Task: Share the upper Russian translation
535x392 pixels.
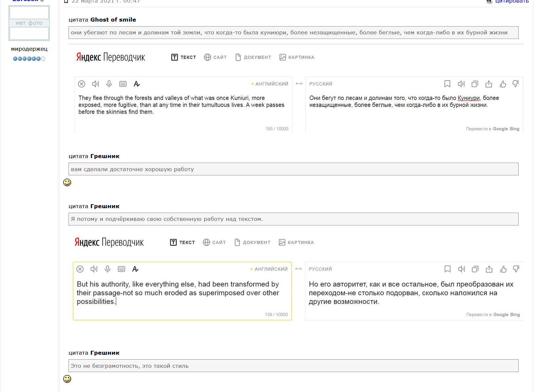Action: coord(488,84)
